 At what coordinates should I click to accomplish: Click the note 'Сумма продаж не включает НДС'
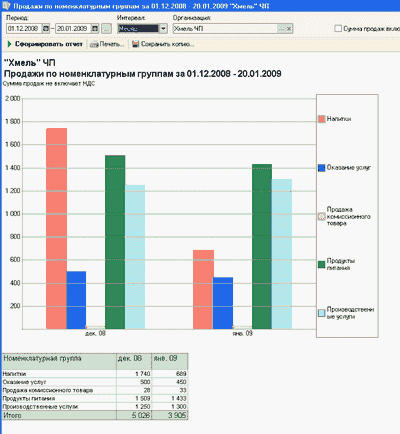coord(49,84)
